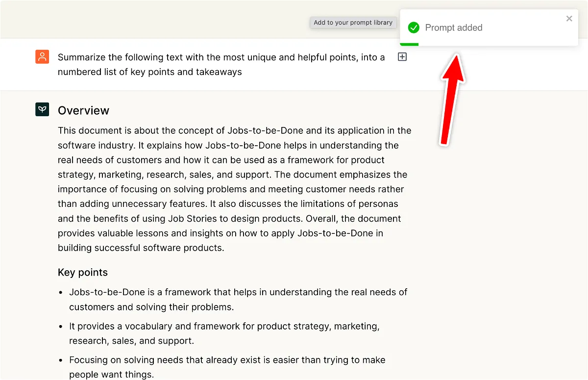The width and height of the screenshot is (588, 380).
Task: Click the bullet "Focusing on solving needs"
Action: 227,367
